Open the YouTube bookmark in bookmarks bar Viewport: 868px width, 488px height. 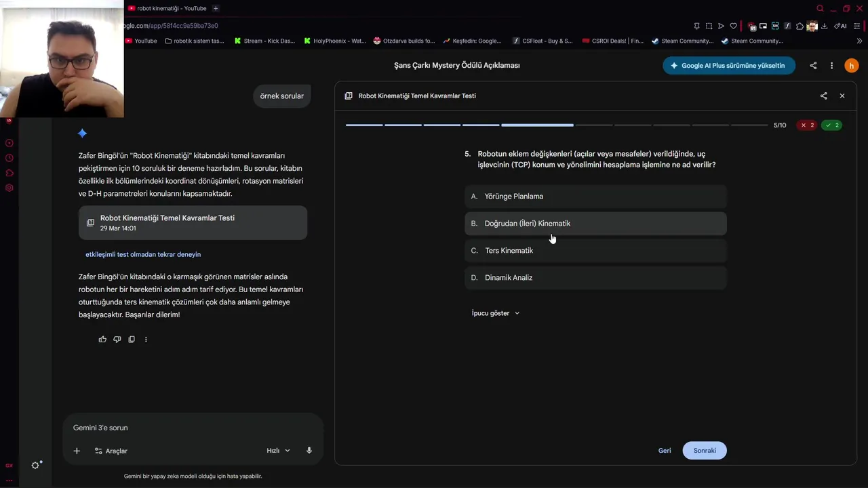(x=141, y=41)
